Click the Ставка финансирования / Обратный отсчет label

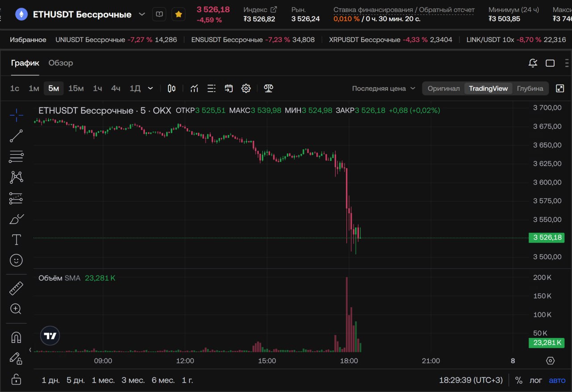pos(404,9)
